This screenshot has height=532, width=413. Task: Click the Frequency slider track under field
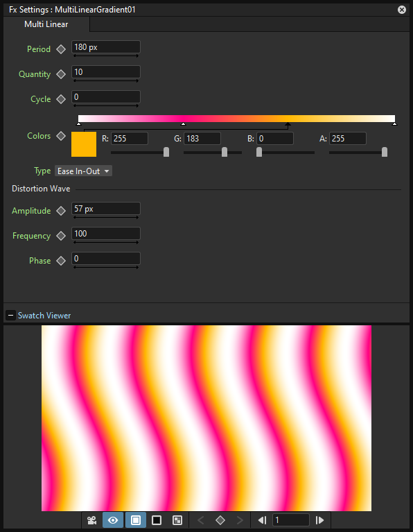(106, 242)
